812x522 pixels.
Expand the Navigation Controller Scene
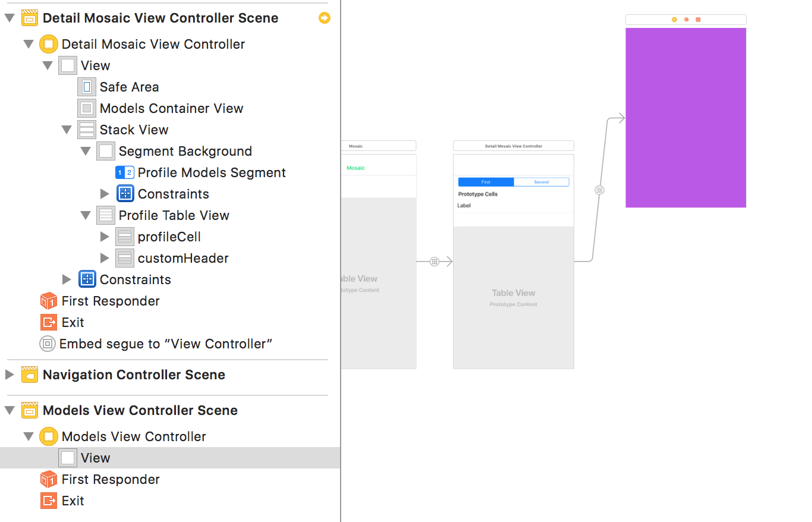click(x=10, y=375)
